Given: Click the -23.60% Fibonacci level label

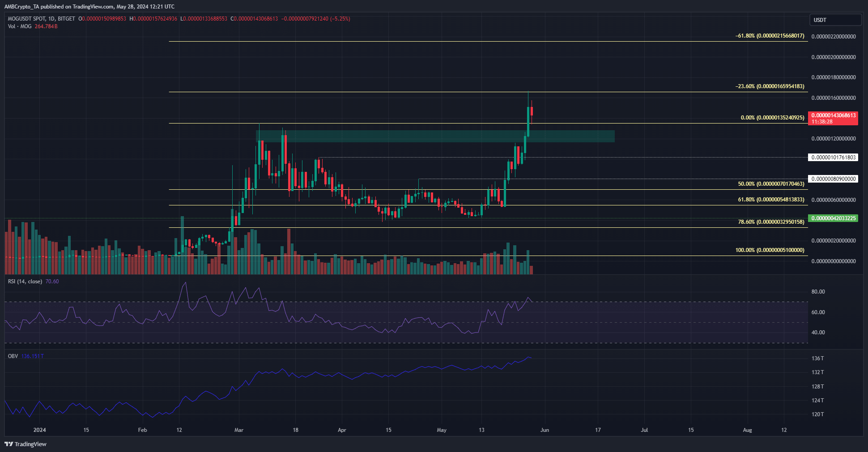Looking at the screenshot, I should (x=770, y=86).
